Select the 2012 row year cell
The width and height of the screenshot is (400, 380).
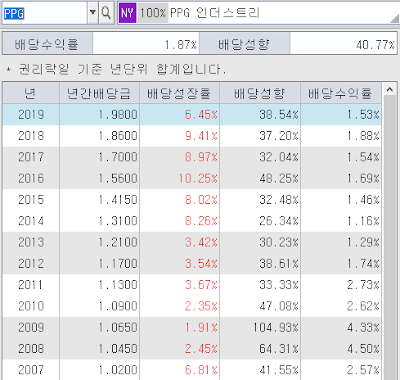coord(31,264)
